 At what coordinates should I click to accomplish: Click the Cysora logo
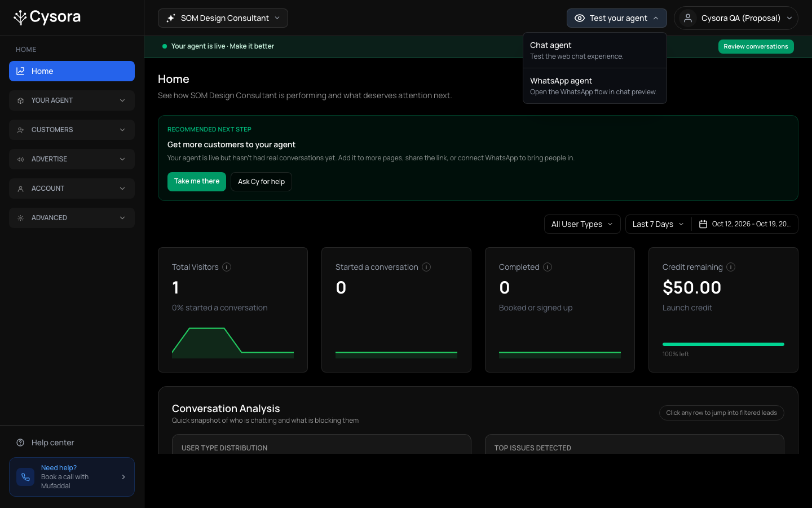(x=47, y=17)
